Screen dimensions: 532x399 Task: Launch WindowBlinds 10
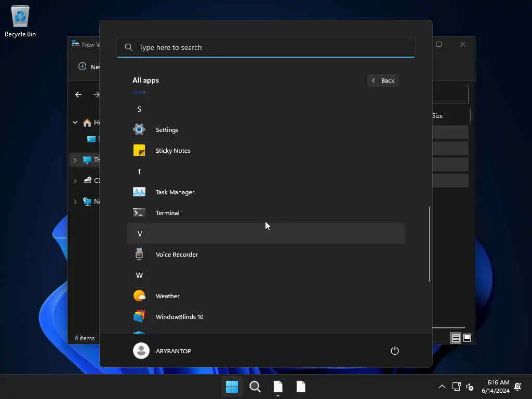pyautogui.click(x=265, y=316)
